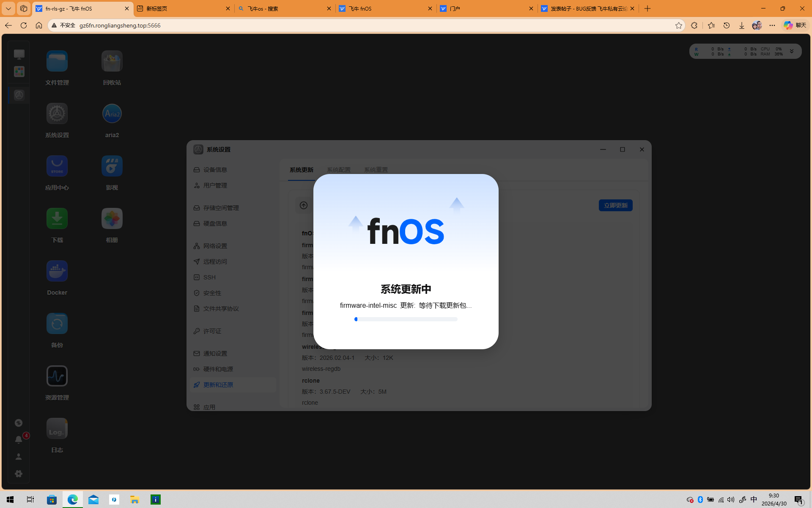Open the app grid icon in fnOS dock
The height and width of the screenshot is (508, 812).
pyautogui.click(x=19, y=72)
